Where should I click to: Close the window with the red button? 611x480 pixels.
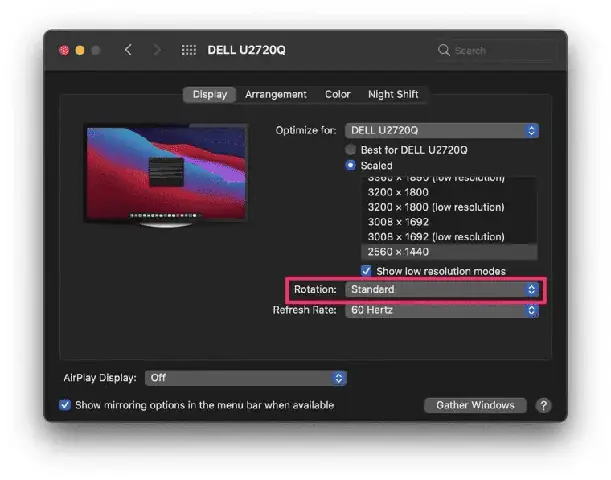tap(64, 50)
